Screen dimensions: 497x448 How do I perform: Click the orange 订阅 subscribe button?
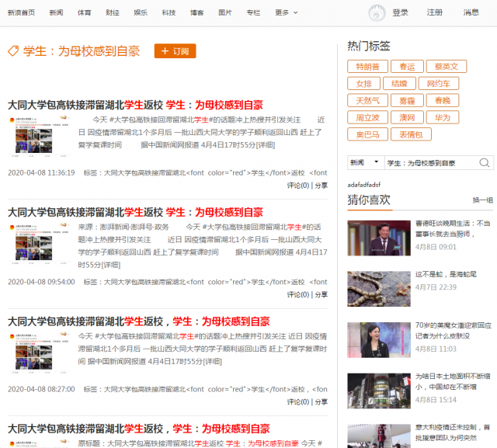tap(175, 51)
